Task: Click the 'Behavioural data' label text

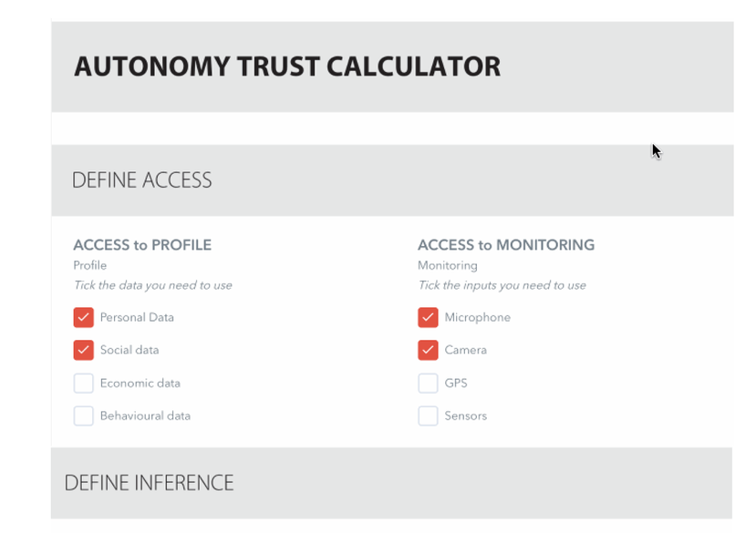Action: click(x=145, y=415)
